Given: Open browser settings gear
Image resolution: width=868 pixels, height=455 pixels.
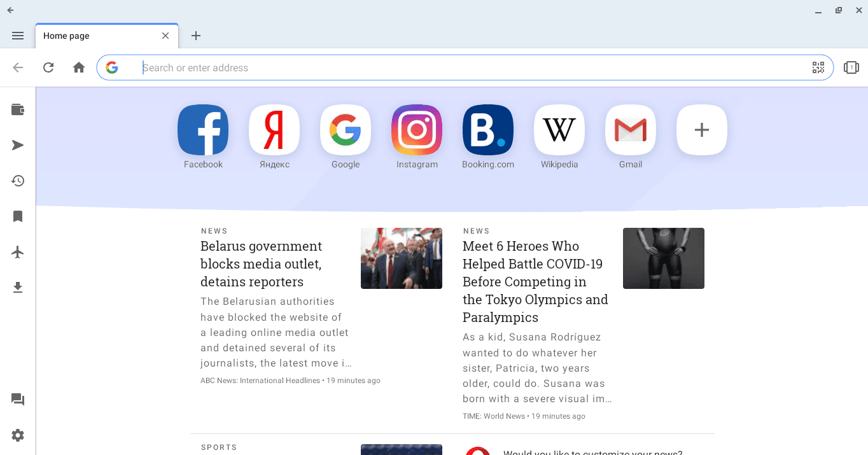Looking at the screenshot, I should tap(18, 435).
